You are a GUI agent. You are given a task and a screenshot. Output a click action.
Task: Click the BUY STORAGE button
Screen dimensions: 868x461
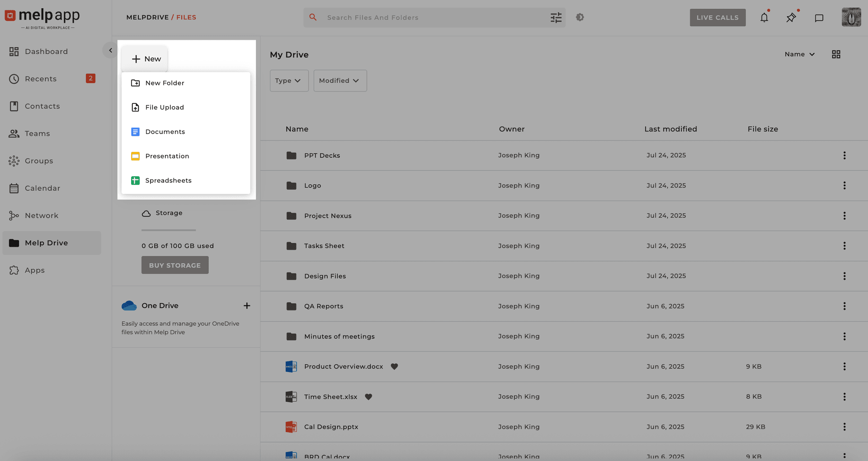tap(175, 265)
